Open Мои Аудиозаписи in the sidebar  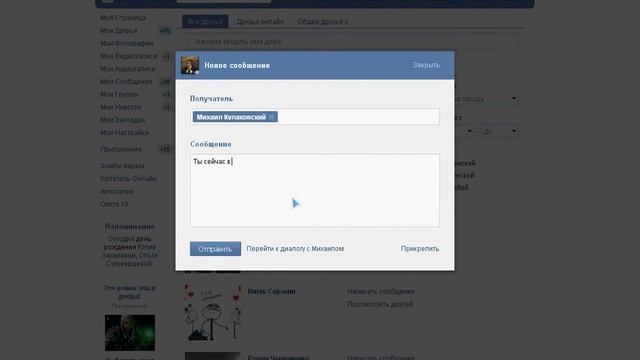coord(128,69)
